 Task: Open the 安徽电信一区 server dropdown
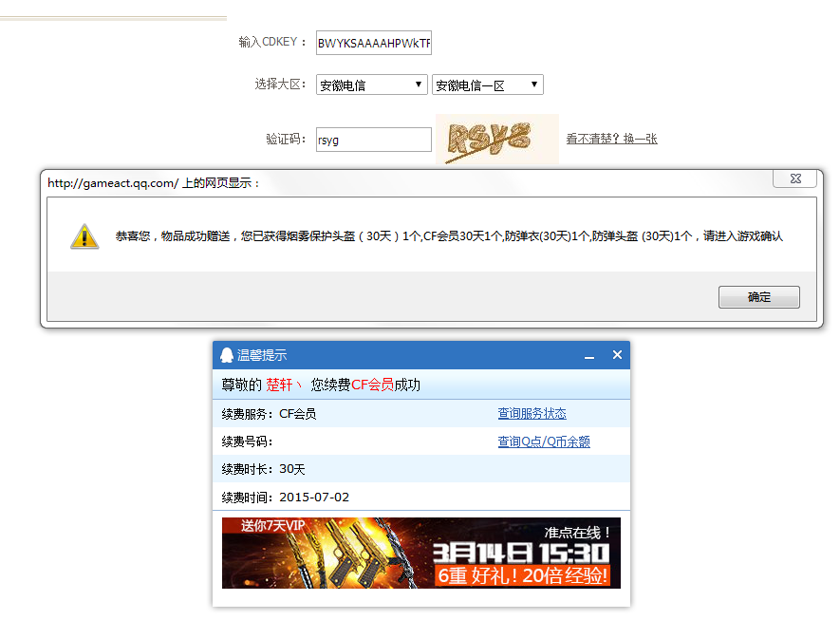(x=488, y=85)
